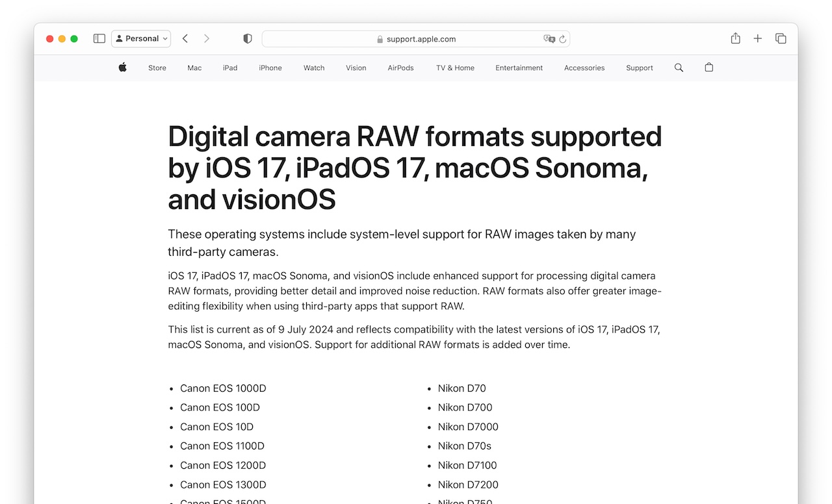832x504 pixels.
Task: Open the iPad menu item
Action: (x=230, y=68)
